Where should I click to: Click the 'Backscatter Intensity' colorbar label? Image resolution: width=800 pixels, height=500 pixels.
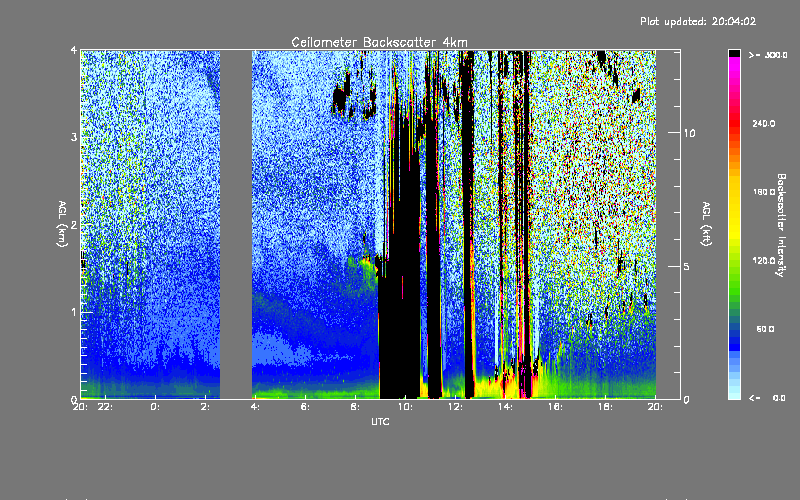781,225
